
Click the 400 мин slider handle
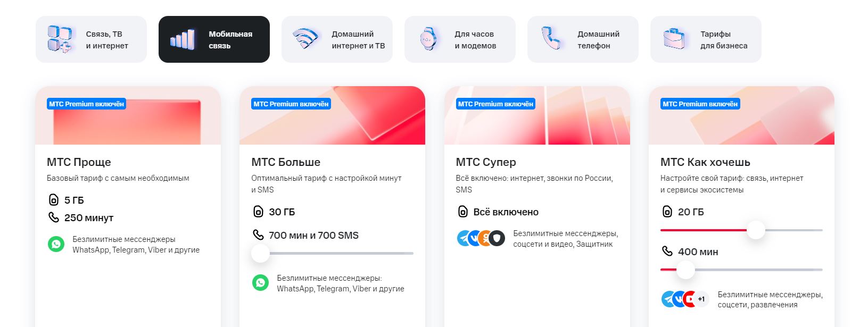click(x=685, y=270)
